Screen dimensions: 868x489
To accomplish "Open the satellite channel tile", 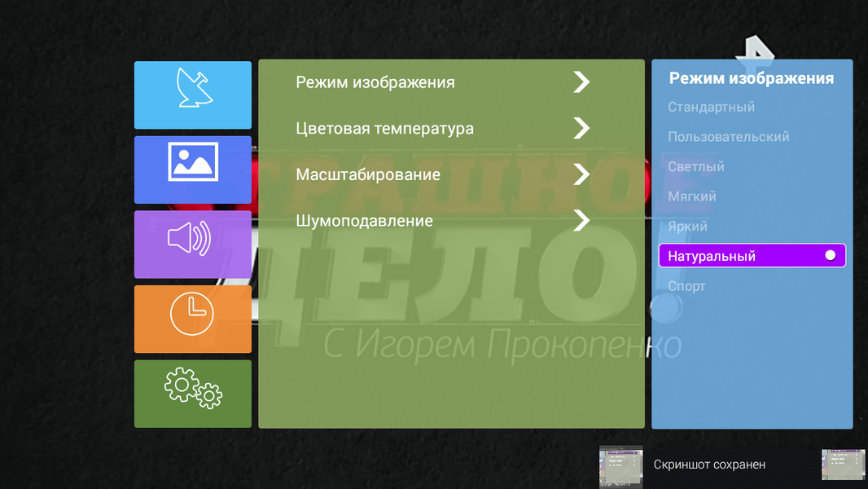I will 193,95.
